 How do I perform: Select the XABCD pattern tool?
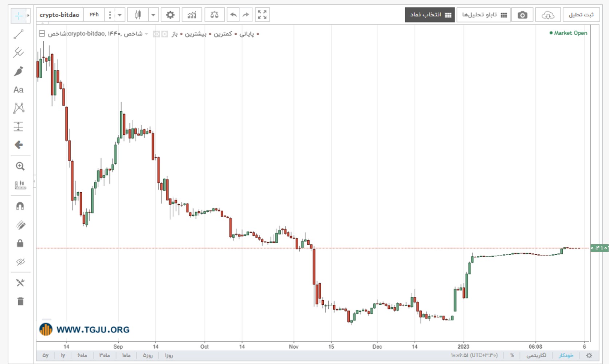[x=19, y=108]
